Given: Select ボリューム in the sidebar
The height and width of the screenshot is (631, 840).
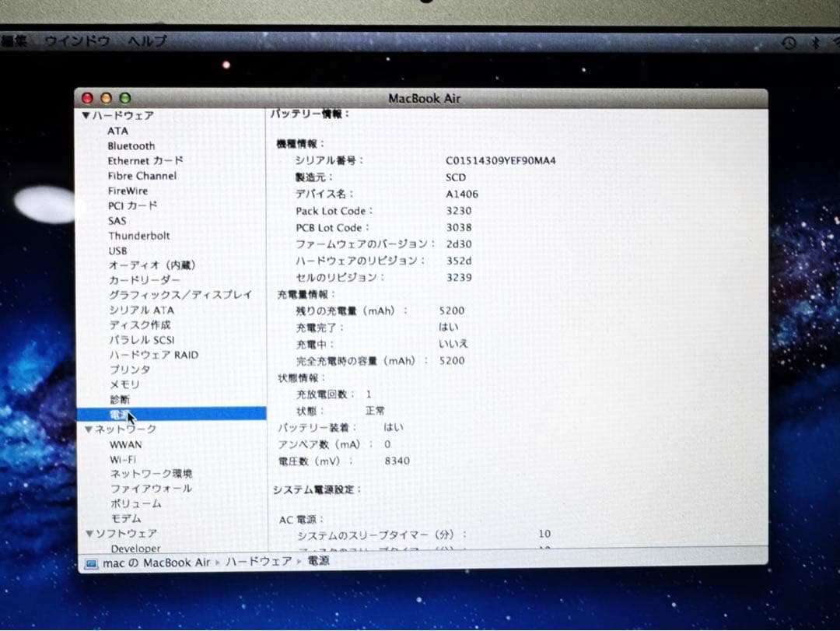Looking at the screenshot, I should (136, 504).
